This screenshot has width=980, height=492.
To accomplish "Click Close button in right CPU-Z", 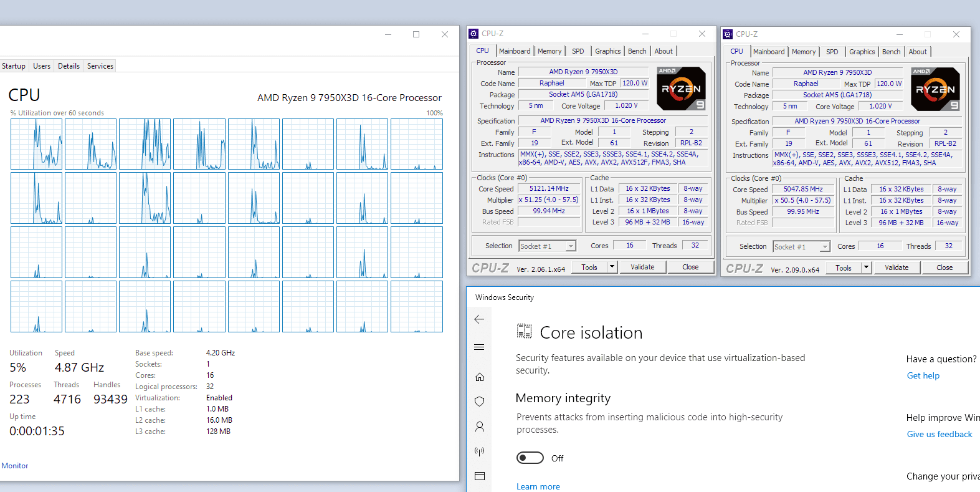I will (944, 268).
